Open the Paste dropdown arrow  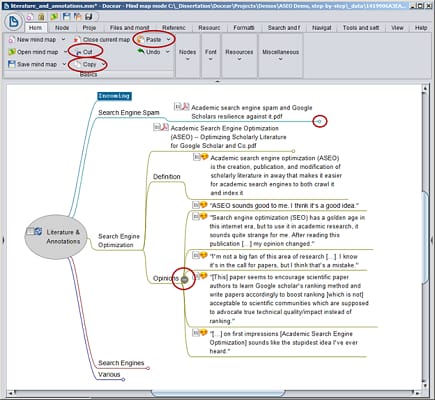point(168,40)
